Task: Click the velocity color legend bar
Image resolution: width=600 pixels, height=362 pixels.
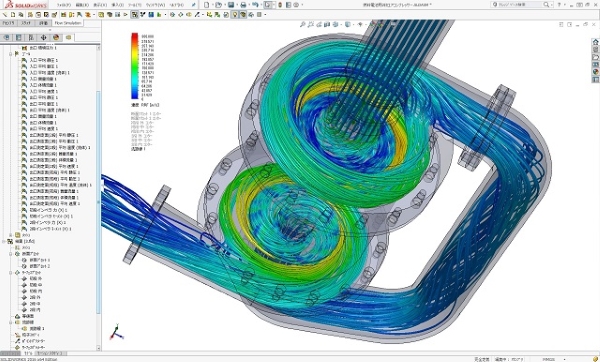Action: 135,67
